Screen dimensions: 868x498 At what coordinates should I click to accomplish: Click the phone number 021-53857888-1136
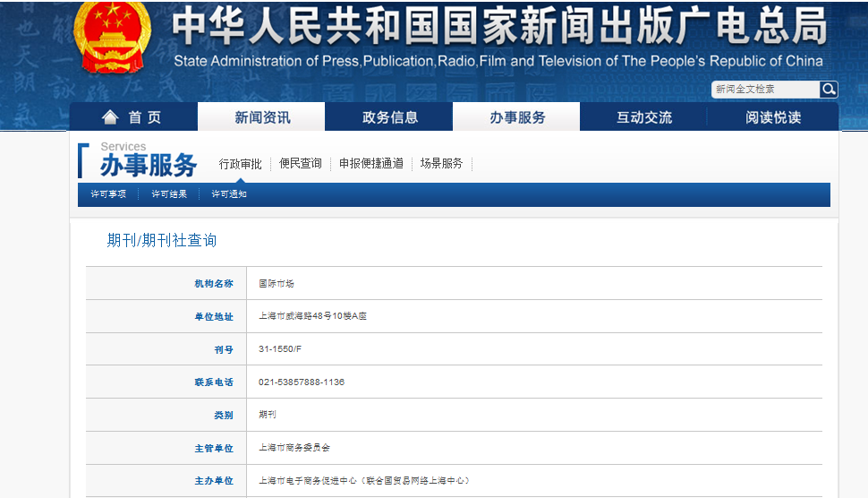tap(302, 382)
